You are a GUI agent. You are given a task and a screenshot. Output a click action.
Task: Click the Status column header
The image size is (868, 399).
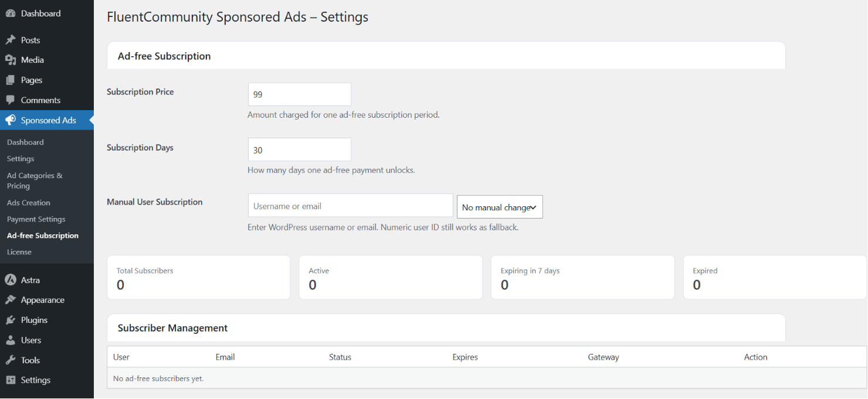[340, 357]
